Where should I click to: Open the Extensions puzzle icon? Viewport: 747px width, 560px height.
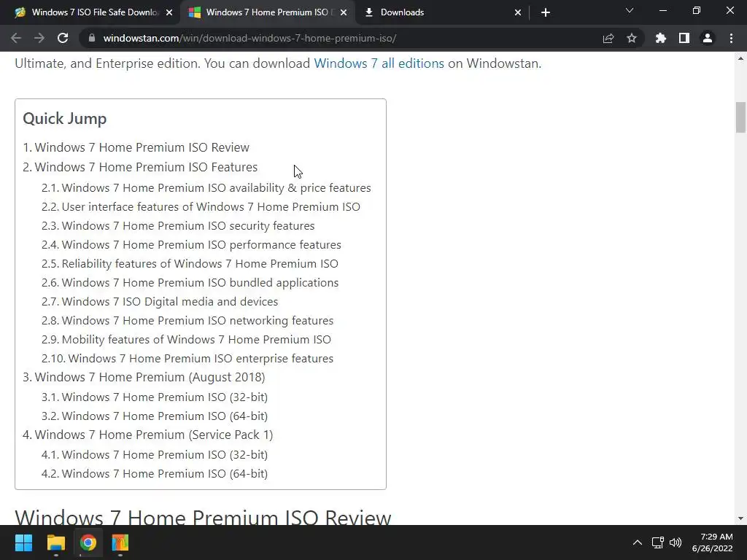[x=661, y=38]
